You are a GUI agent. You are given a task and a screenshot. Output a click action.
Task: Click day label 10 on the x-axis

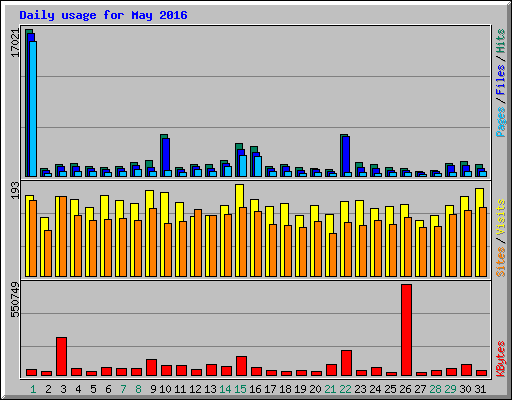point(165,389)
